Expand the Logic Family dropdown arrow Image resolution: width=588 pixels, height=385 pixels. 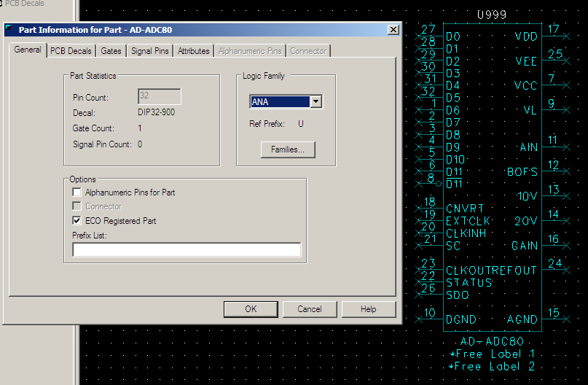[316, 101]
